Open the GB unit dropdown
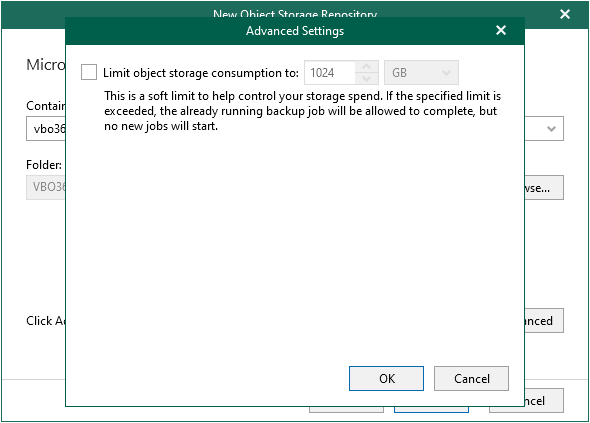The image size is (590, 423). [421, 72]
